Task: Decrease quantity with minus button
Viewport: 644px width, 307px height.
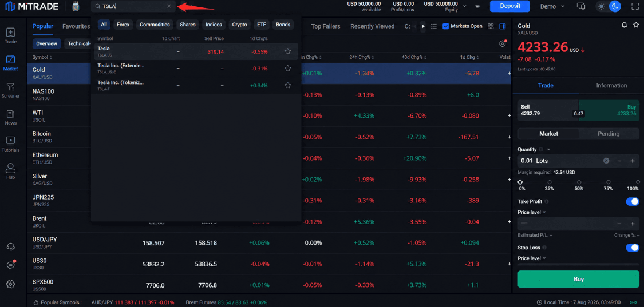Action: click(619, 161)
